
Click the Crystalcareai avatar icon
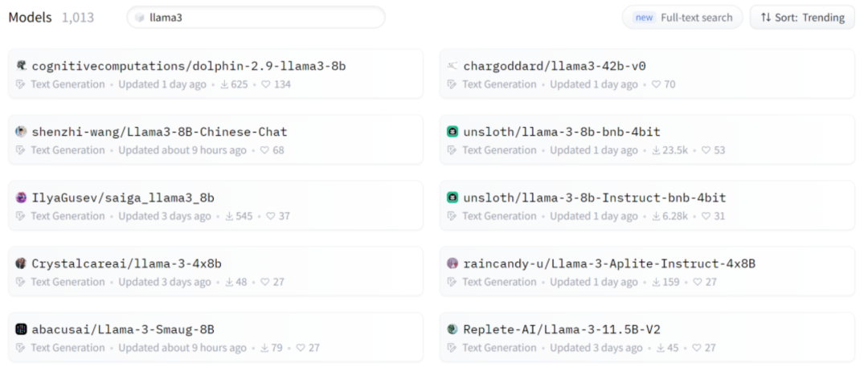[21, 263]
